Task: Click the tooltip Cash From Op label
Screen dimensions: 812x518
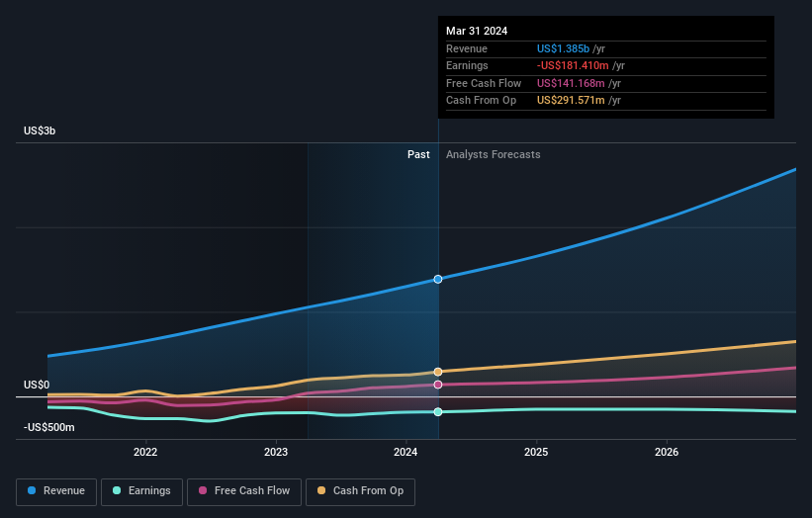Action: point(481,101)
